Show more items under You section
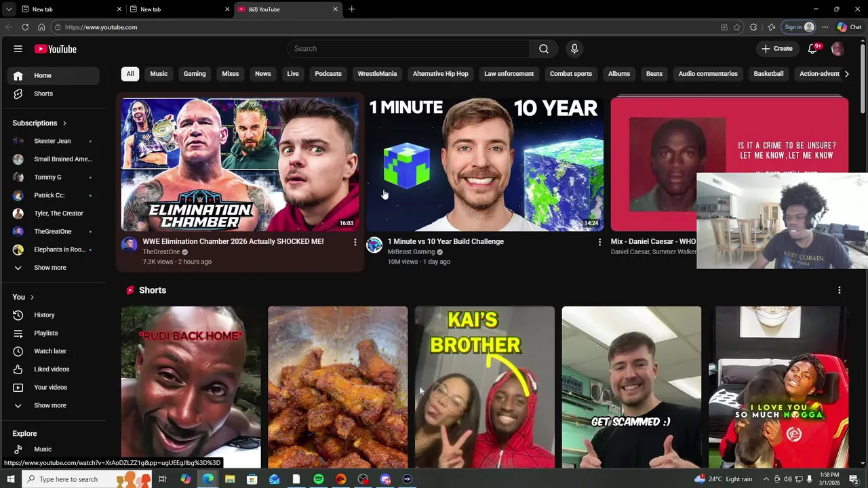The height and width of the screenshot is (488, 868). pyautogui.click(x=54, y=405)
